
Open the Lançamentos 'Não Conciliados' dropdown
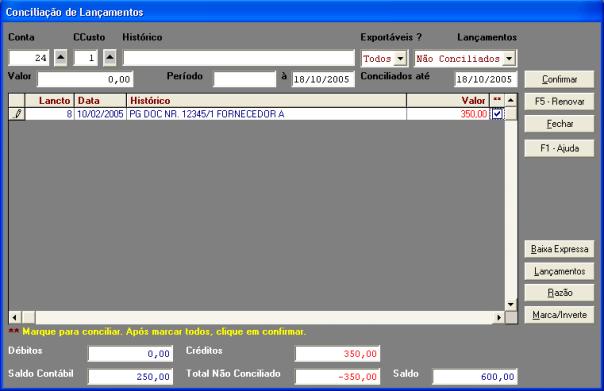click(x=509, y=59)
